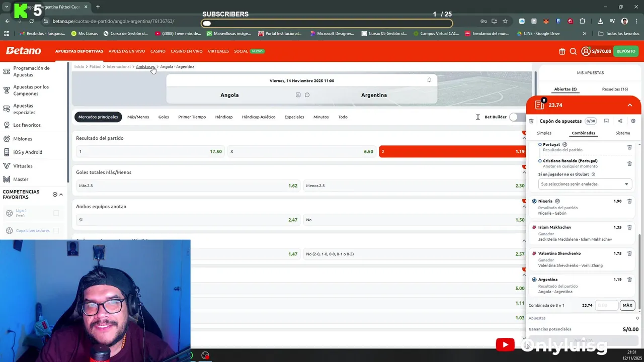This screenshot has width=644, height=362.
Task: Open the user account avatar icon
Action: pyautogui.click(x=586, y=51)
